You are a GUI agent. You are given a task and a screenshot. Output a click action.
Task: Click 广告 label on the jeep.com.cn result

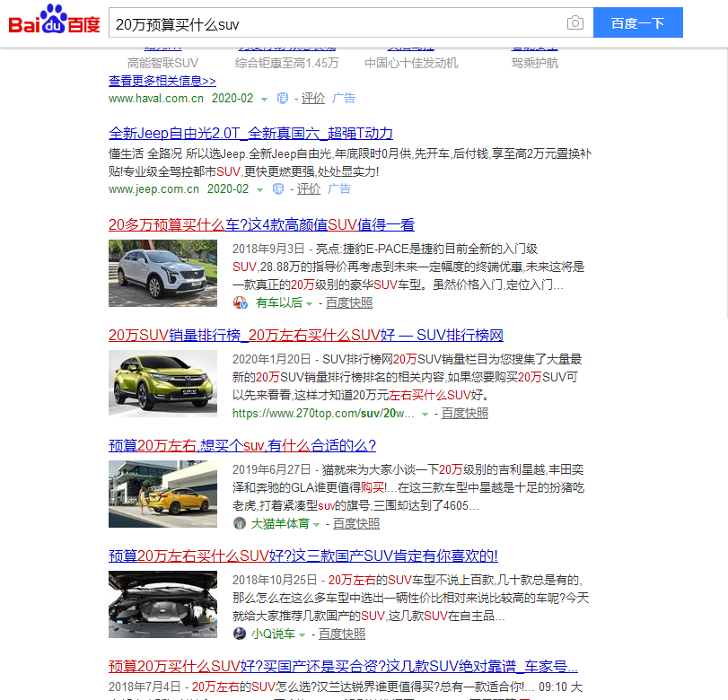[339, 189]
